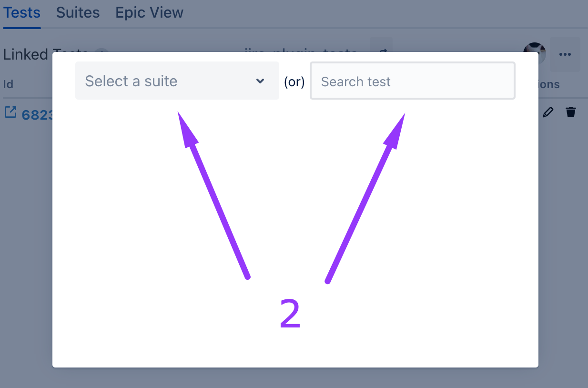Click the pencil edit icon
This screenshot has height=388, width=588.
548,112
